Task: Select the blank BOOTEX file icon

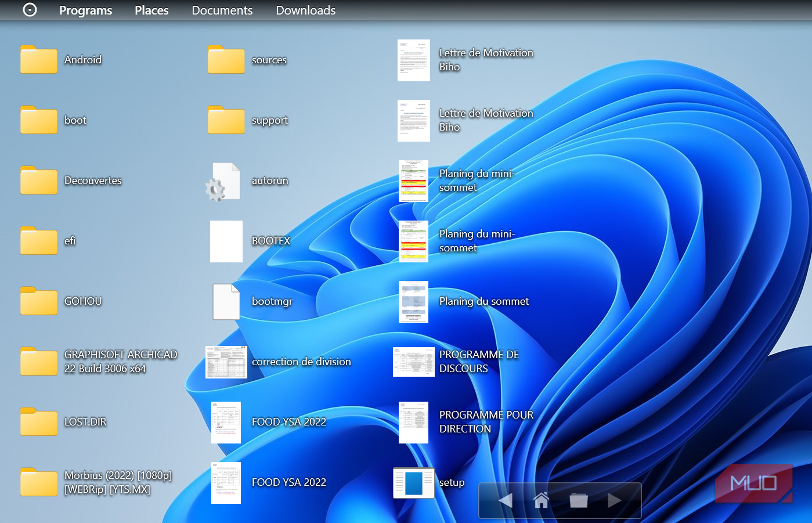Action: [x=226, y=241]
